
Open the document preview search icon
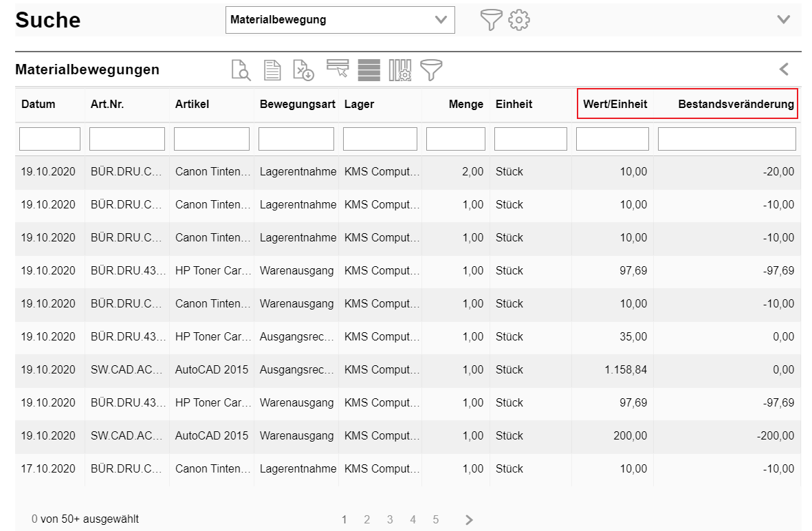(241, 69)
